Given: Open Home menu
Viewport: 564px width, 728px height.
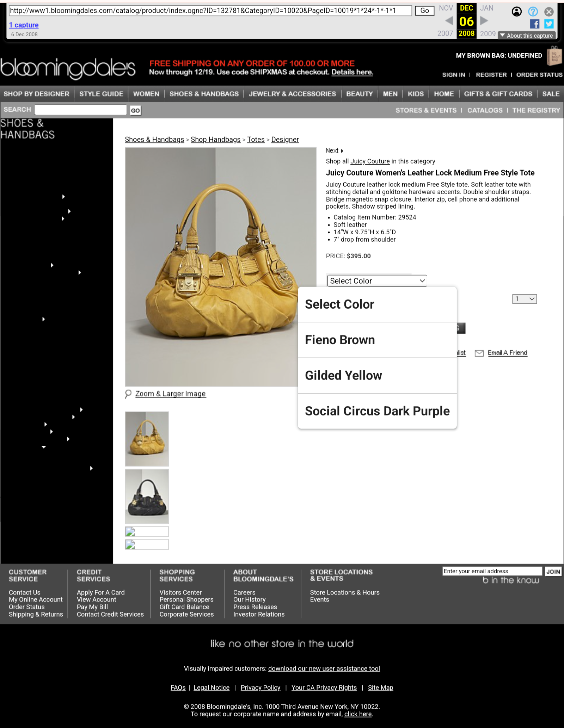Looking at the screenshot, I should tap(444, 94).
